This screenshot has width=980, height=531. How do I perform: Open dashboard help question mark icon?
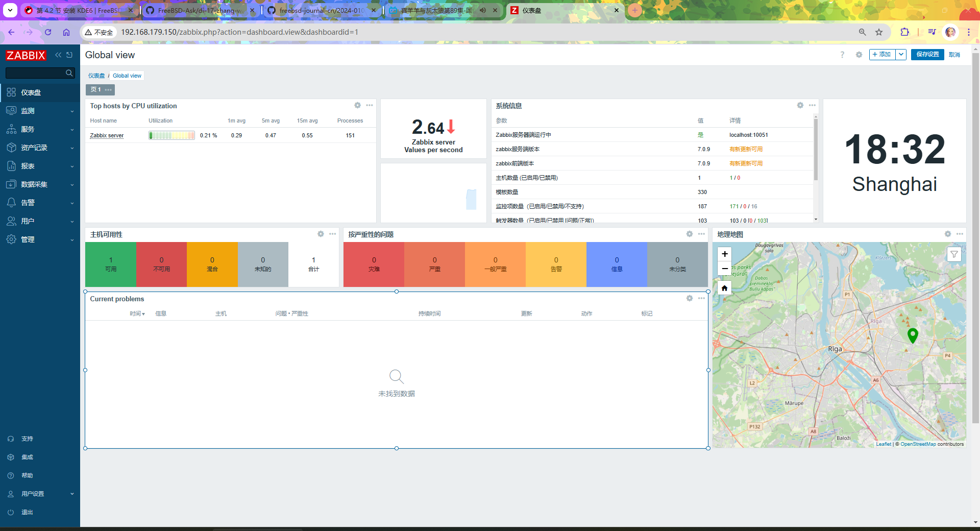(842, 55)
